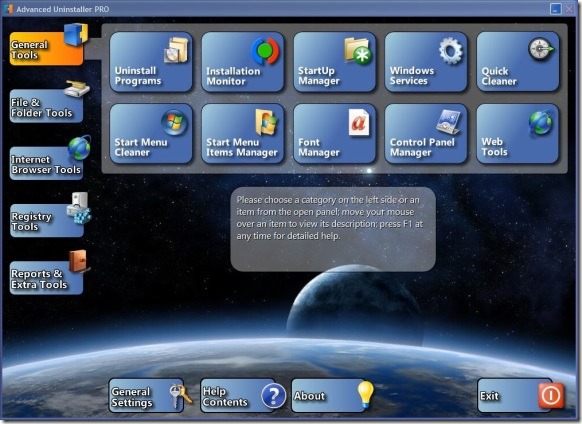Open Reports & Extra Tools category
582x424 pixels.
tap(46, 278)
